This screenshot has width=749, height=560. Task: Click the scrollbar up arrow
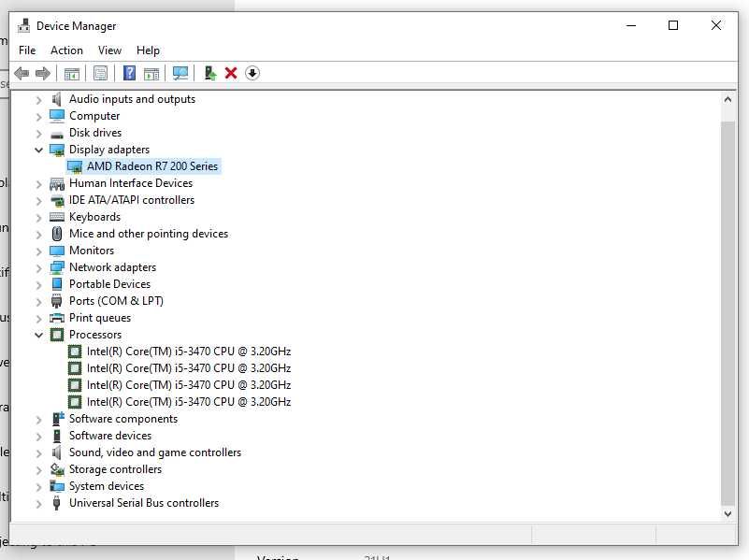[727, 99]
